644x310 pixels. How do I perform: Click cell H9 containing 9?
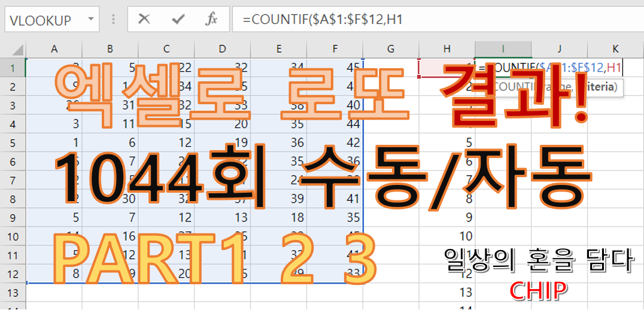pyautogui.click(x=447, y=218)
